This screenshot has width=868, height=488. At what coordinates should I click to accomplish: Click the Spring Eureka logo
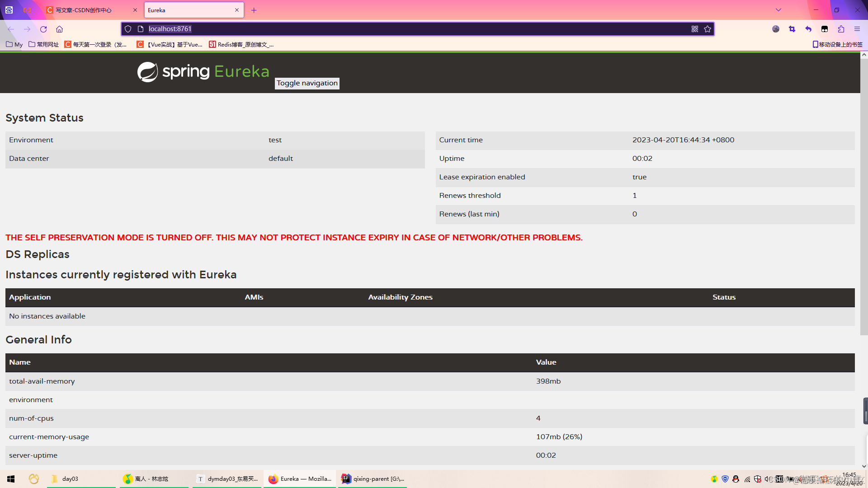[203, 71]
